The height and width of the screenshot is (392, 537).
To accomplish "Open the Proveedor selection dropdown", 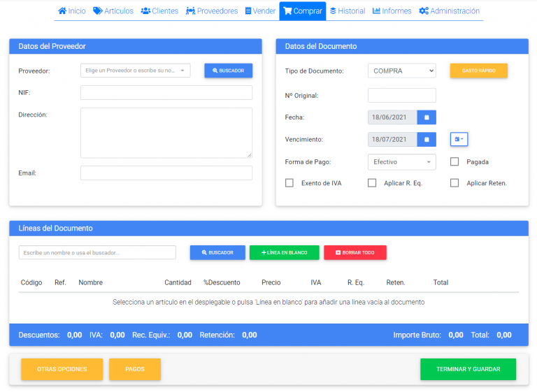I will pyautogui.click(x=135, y=71).
